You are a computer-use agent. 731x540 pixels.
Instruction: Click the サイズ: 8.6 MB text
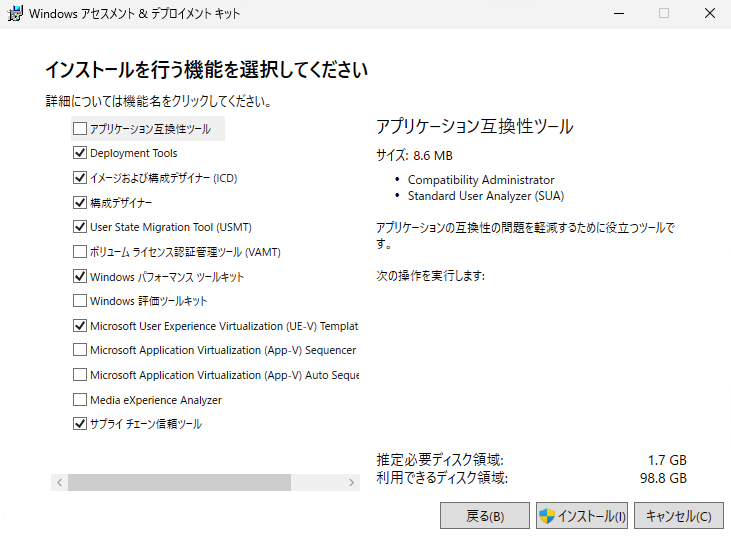click(414, 155)
